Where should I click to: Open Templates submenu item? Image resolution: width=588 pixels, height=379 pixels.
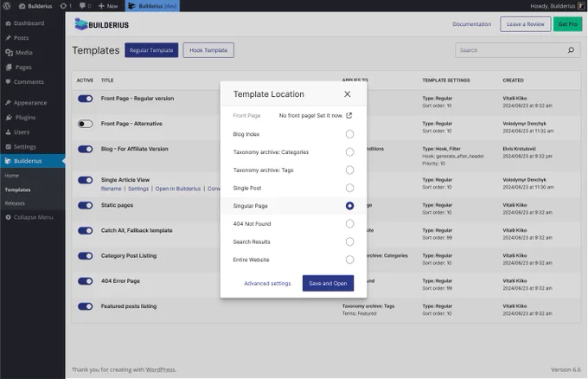[17, 189]
